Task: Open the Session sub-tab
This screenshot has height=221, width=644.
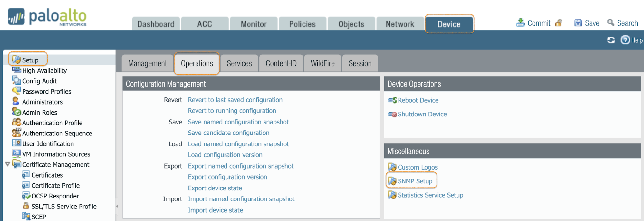Action: coord(360,63)
